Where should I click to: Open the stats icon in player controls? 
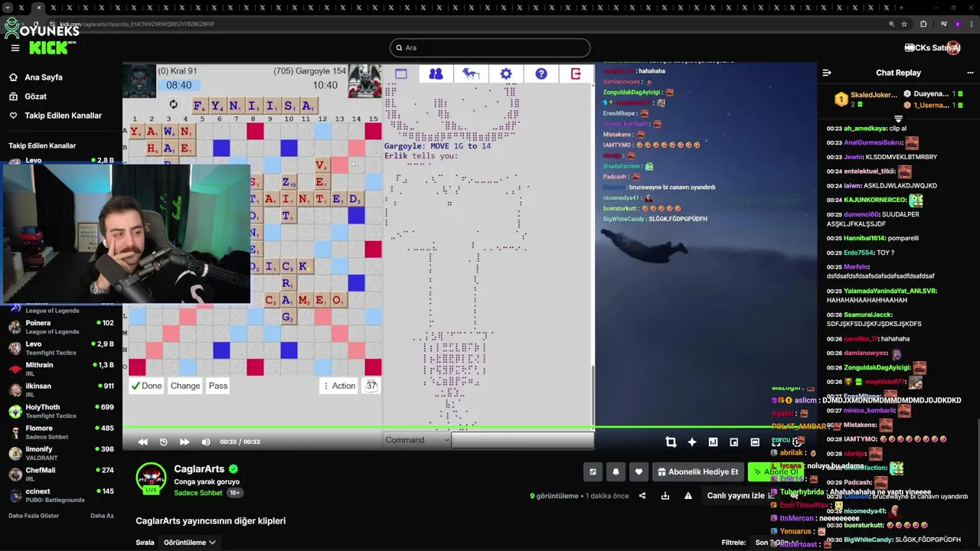coord(713,442)
